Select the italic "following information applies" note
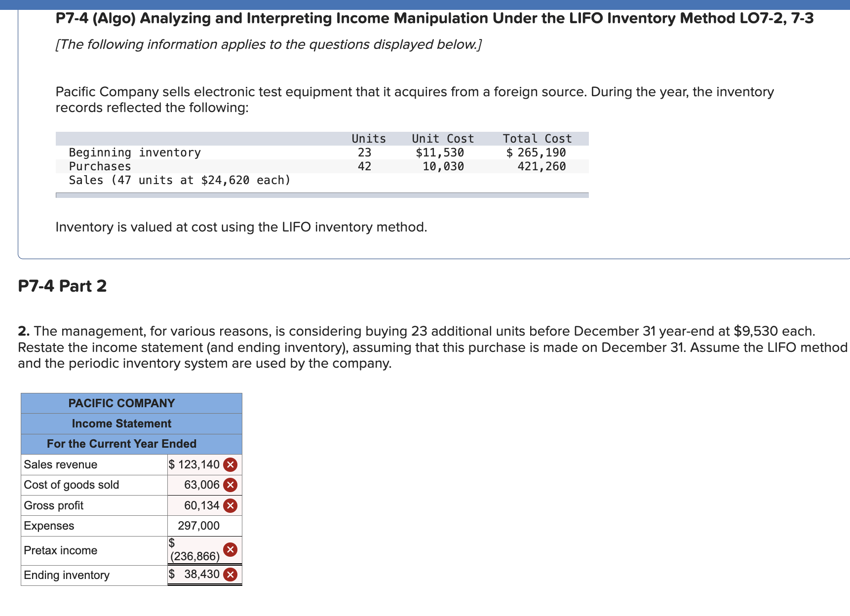Screen dimensions: 850x616 [x=269, y=44]
